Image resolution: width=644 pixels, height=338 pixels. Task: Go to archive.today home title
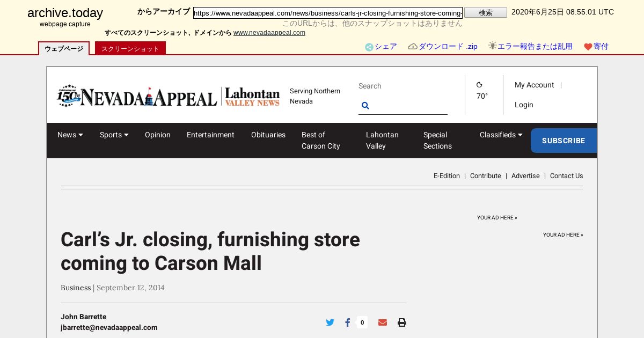(65, 13)
